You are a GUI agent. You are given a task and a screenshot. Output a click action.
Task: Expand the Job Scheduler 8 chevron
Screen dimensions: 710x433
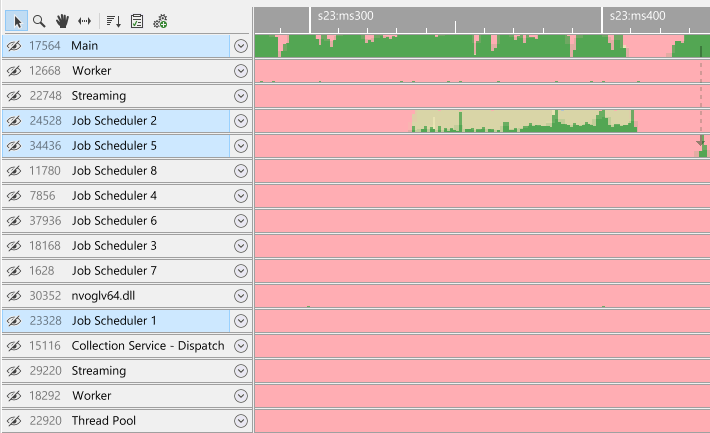pyautogui.click(x=241, y=171)
